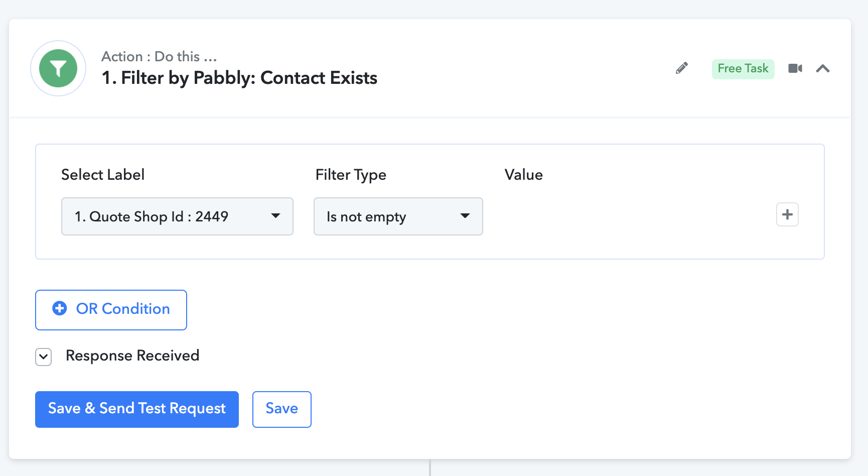The image size is (868, 476).
Task: Click the blue plus circle in OR Condition
Action: coord(60,308)
